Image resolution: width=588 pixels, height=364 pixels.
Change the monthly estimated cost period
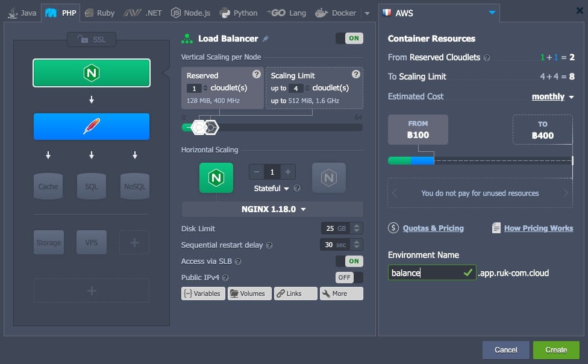pos(552,97)
